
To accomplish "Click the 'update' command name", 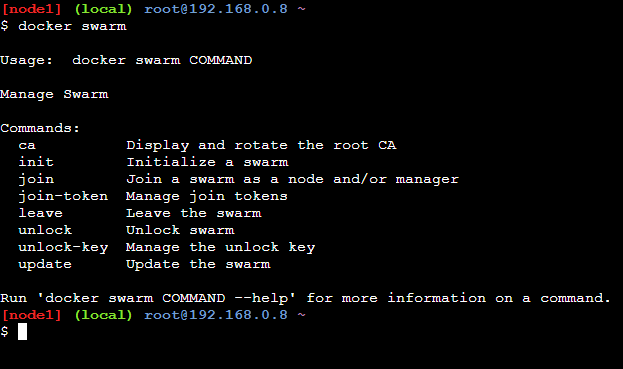I will (x=45, y=264).
